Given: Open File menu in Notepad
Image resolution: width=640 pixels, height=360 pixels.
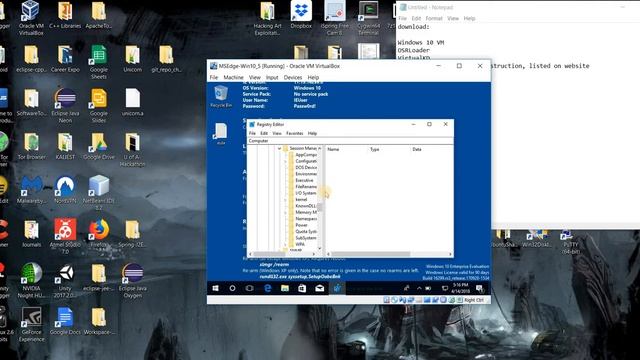Looking at the screenshot, I should [402, 18].
